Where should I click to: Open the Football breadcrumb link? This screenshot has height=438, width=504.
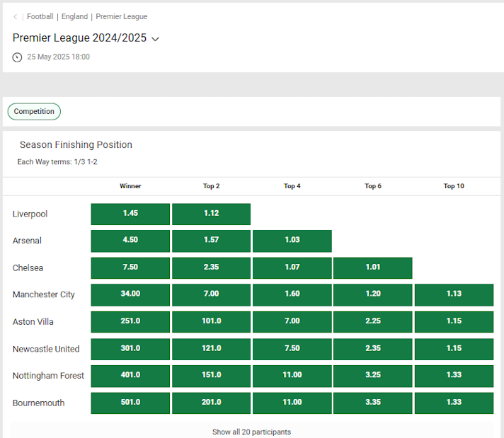point(40,16)
